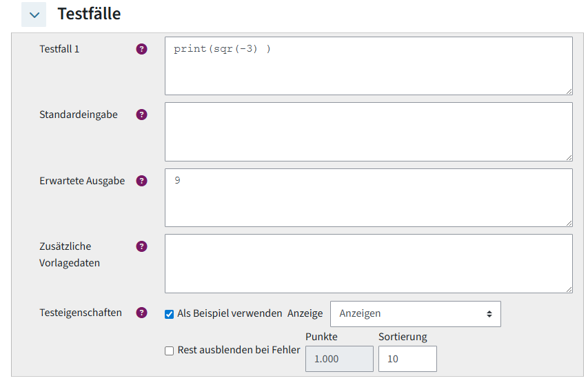Open help icon next to Testfall 1

141,49
